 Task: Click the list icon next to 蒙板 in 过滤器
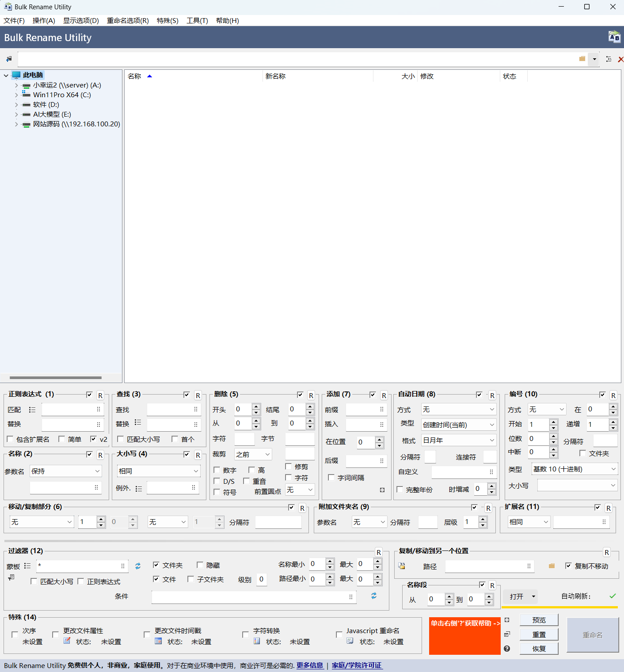27,566
